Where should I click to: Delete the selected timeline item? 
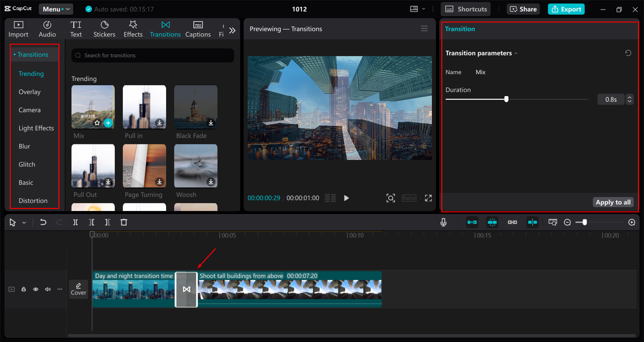[124, 222]
